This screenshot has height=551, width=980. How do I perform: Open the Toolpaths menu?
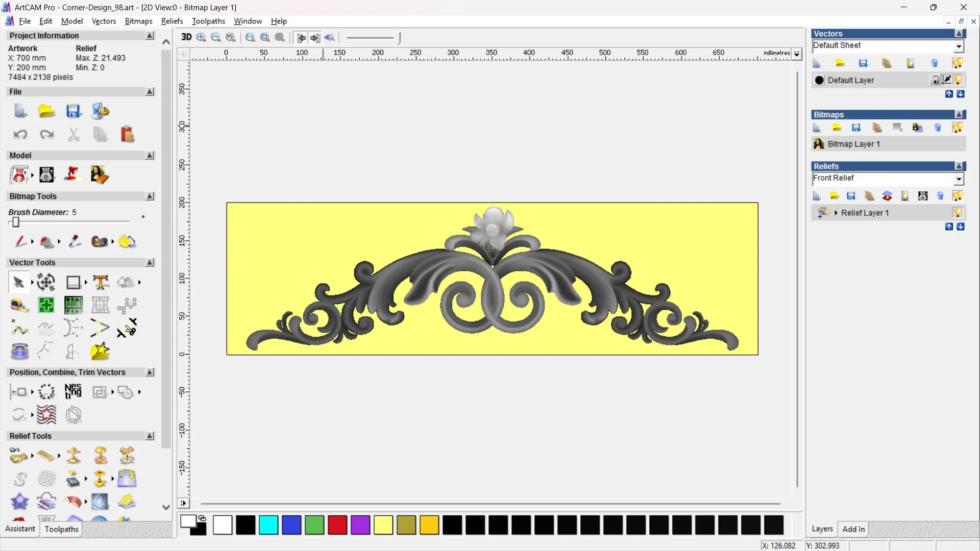(x=208, y=21)
